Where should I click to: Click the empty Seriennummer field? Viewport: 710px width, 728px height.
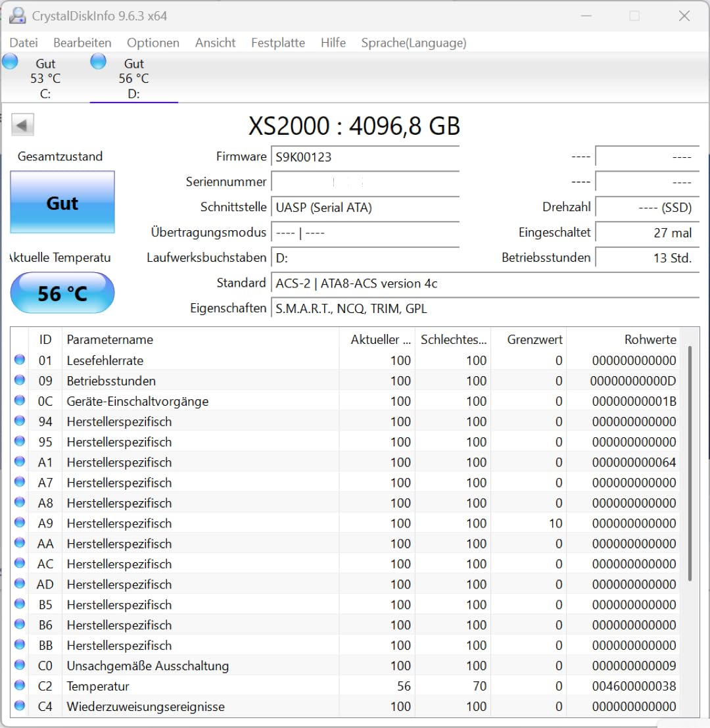pos(366,182)
